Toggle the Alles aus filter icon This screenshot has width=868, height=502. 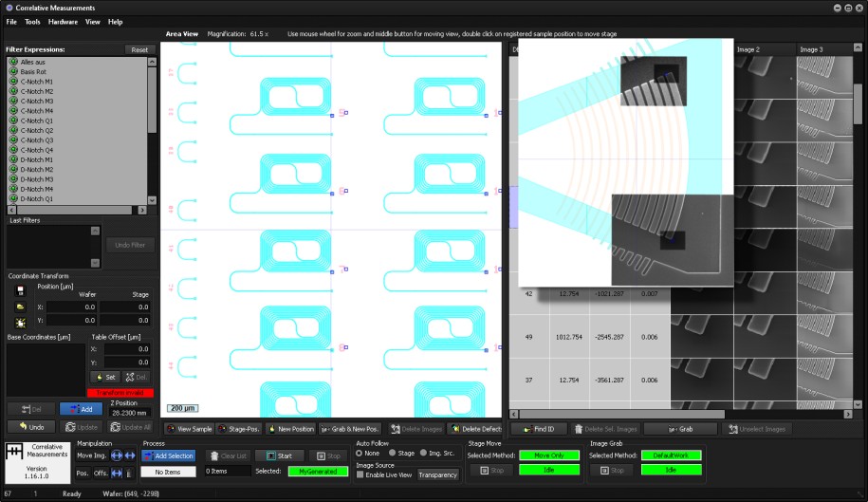click(x=14, y=62)
